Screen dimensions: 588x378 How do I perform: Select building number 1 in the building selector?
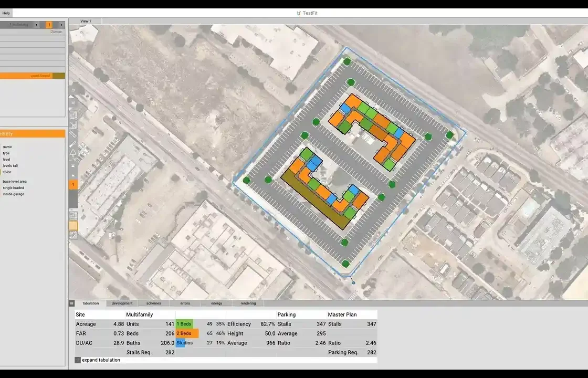click(x=49, y=25)
